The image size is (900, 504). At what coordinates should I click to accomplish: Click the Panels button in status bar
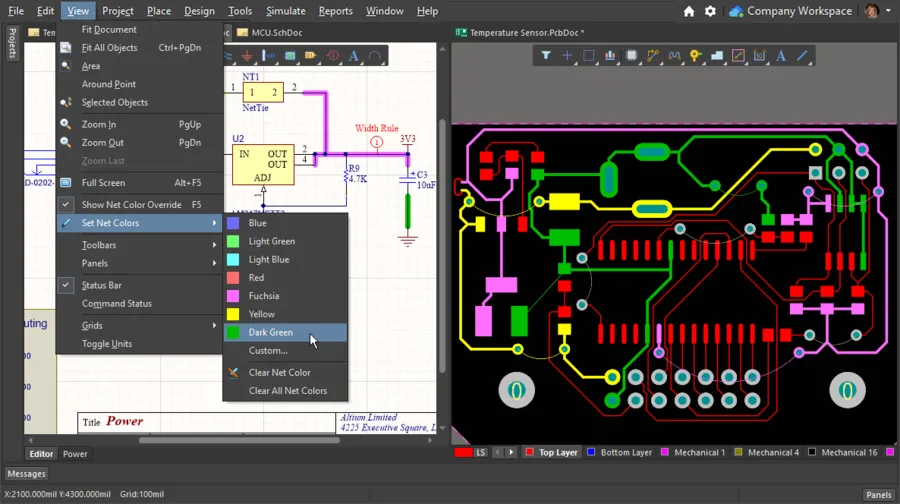tap(878, 495)
